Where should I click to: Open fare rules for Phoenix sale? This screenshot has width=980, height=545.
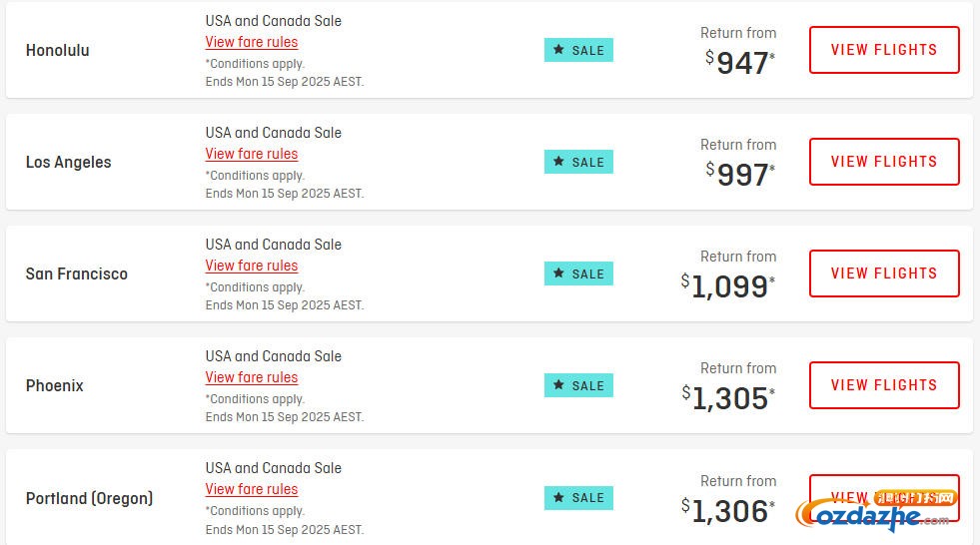(252, 377)
